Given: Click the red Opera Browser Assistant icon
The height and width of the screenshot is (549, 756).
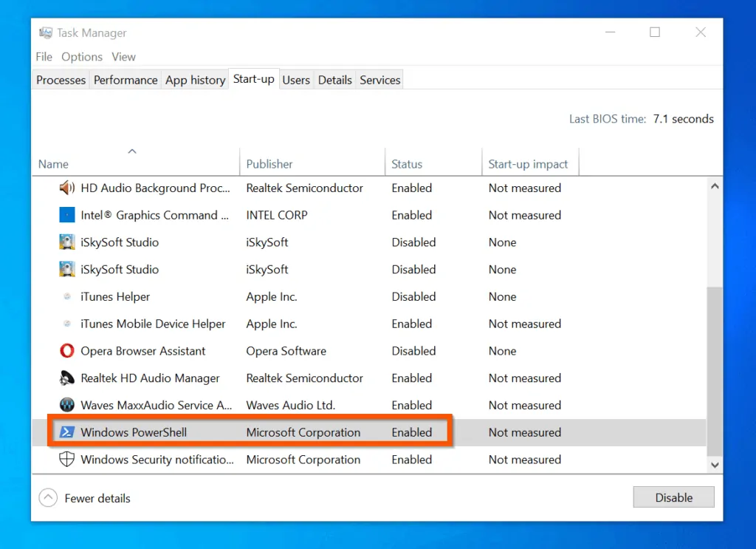Looking at the screenshot, I should (66, 351).
